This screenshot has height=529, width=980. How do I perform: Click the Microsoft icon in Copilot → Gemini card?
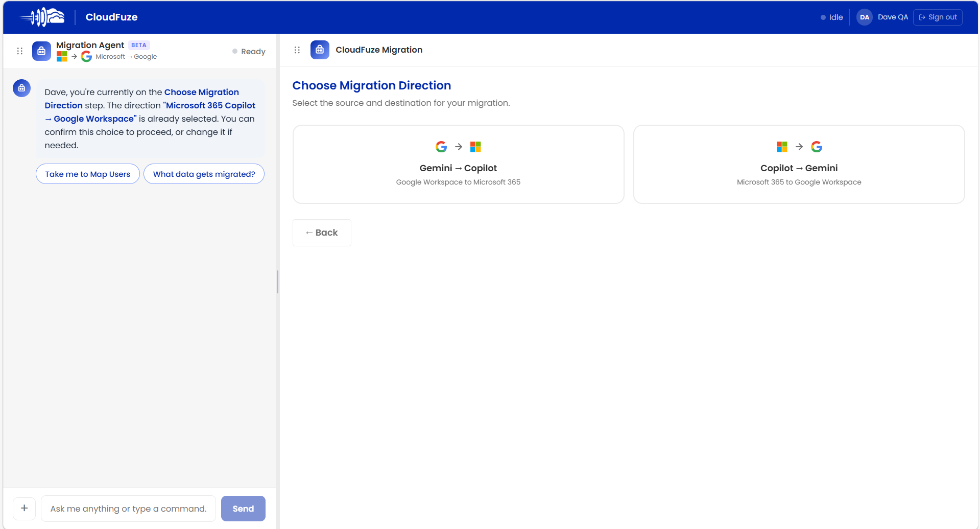coord(782,147)
